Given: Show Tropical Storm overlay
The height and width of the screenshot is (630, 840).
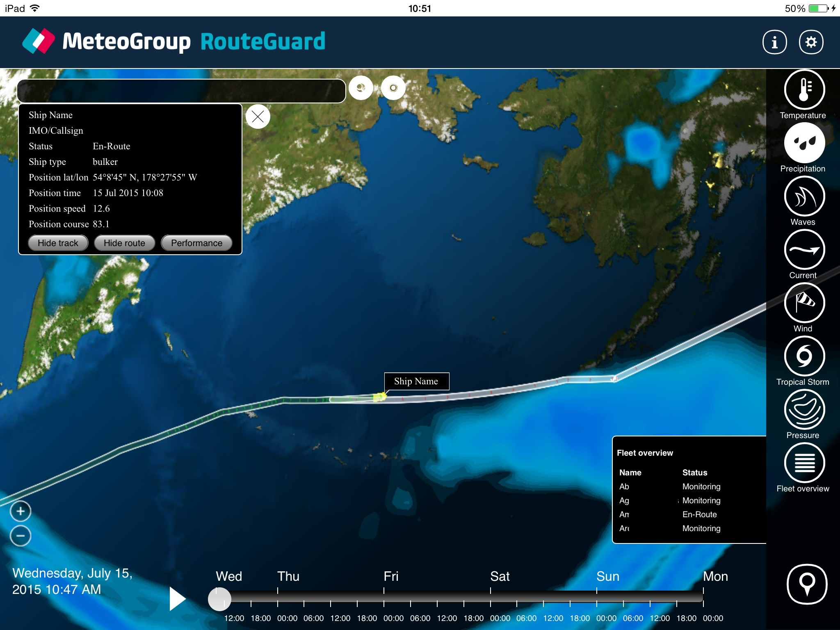Looking at the screenshot, I should pyautogui.click(x=804, y=356).
